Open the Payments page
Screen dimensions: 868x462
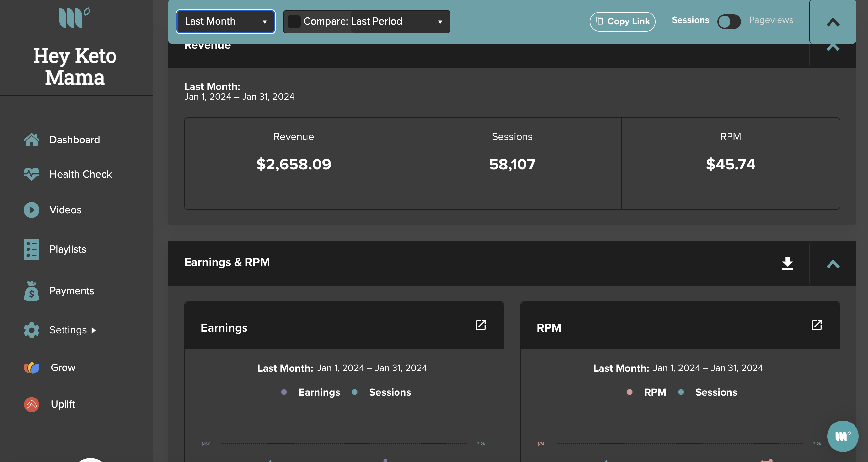coord(71,291)
